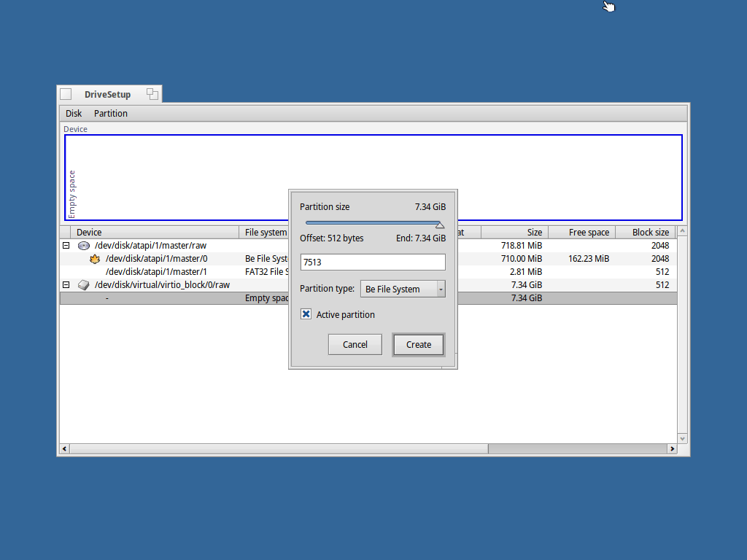Click the Offset: 512 bytes label
The height and width of the screenshot is (560, 747).
pyautogui.click(x=332, y=238)
